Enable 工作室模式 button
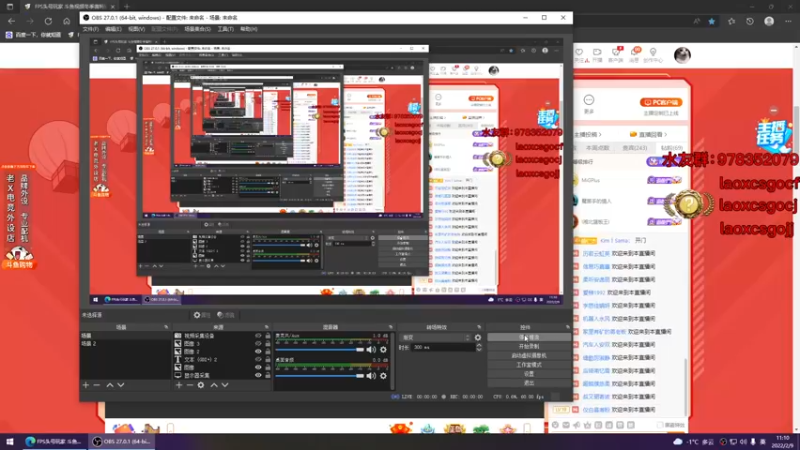This screenshot has height=450, width=800. (x=529, y=365)
